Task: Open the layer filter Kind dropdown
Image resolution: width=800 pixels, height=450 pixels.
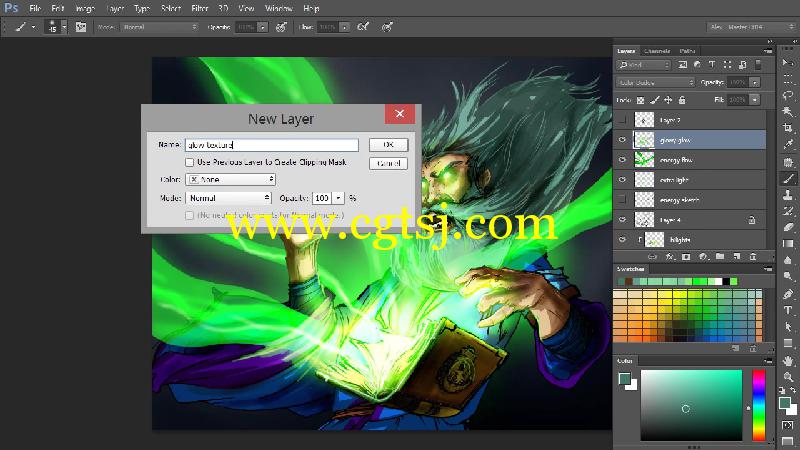Action: click(x=643, y=65)
